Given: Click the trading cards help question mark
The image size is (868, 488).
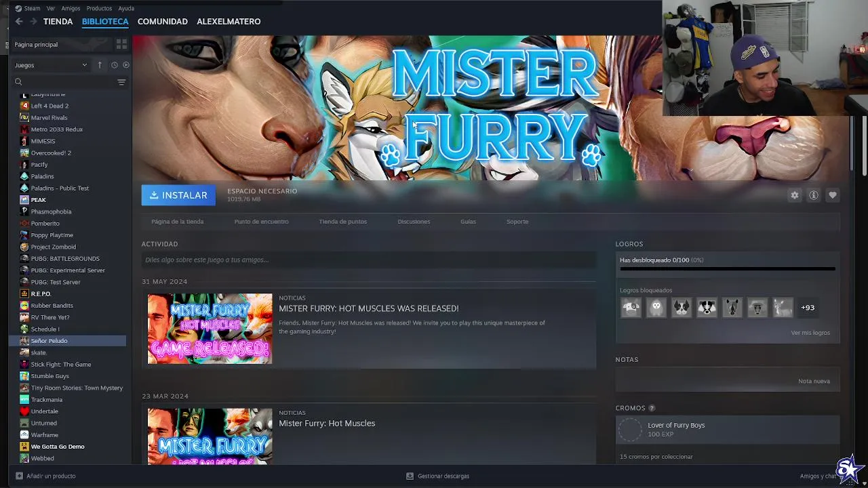Looking at the screenshot, I should click(x=652, y=408).
